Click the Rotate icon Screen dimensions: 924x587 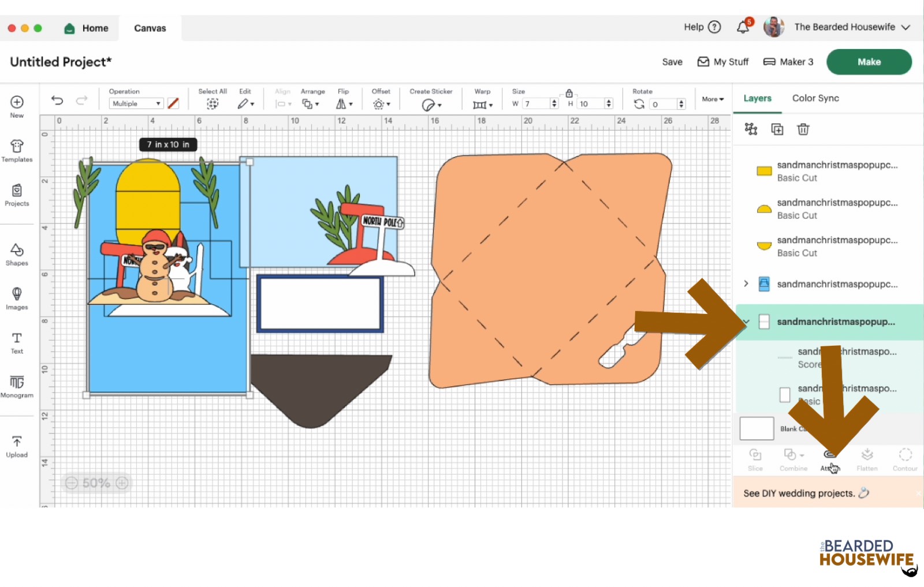tap(639, 104)
